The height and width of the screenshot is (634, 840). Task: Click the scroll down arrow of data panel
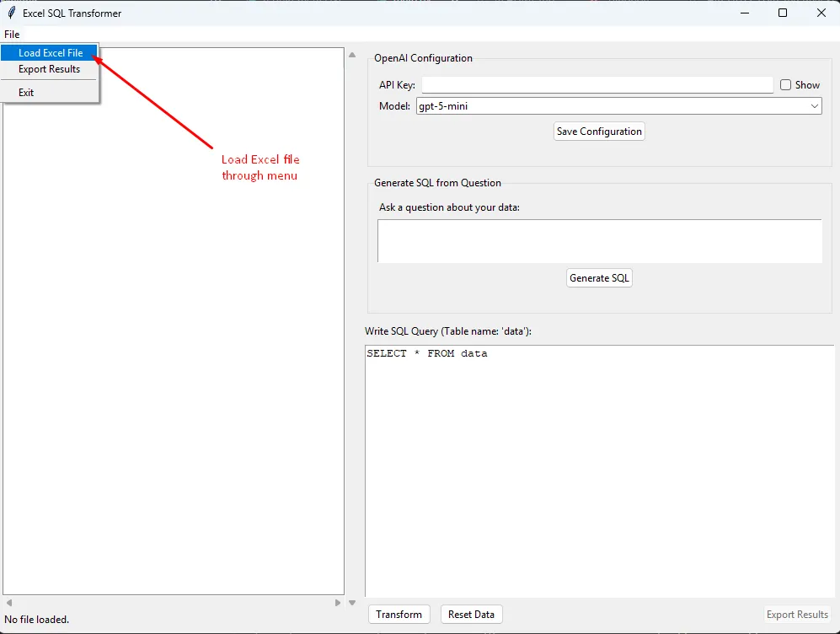pyautogui.click(x=352, y=603)
